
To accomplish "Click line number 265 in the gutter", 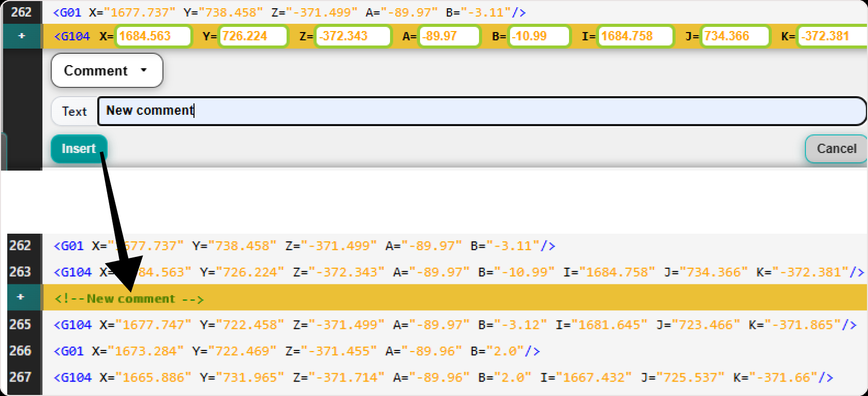I will coord(20,325).
